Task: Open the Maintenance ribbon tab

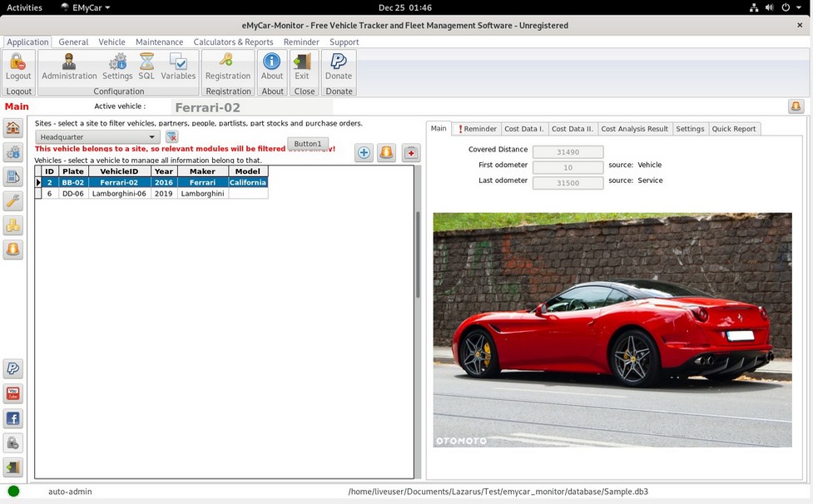Action: pyautogui.click(x=159, y=42)
